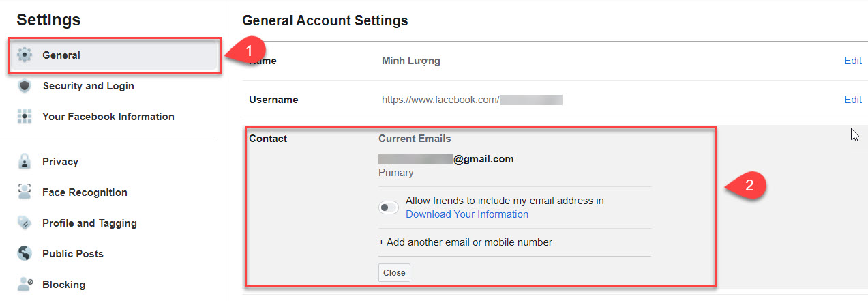Open the Blocking settings page
Viewport: 868px width, 301px height.
[63, 285]
